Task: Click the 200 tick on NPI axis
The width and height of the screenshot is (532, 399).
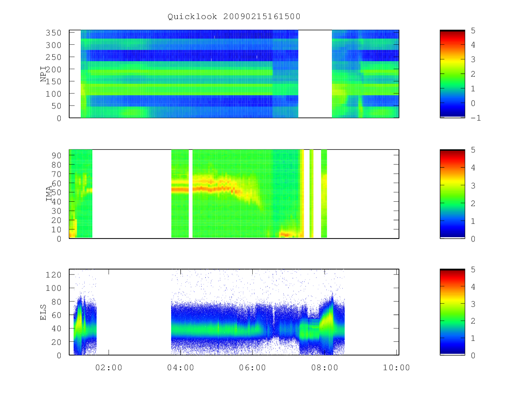Action: (x=55, y=70)
